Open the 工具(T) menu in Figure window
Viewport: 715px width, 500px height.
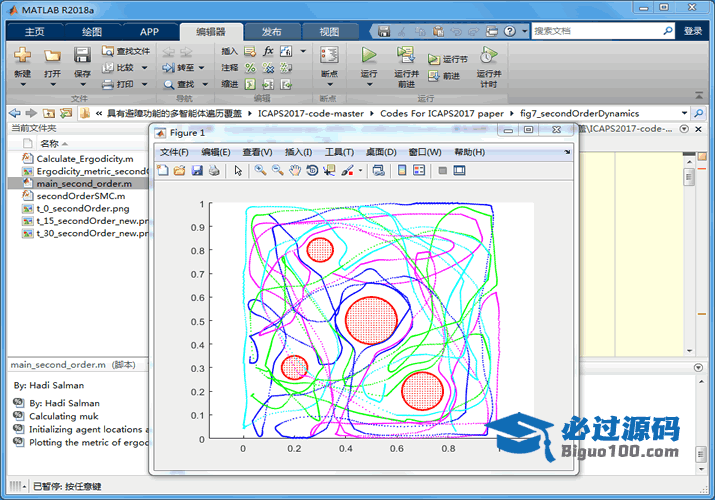[x=339, y=152]
